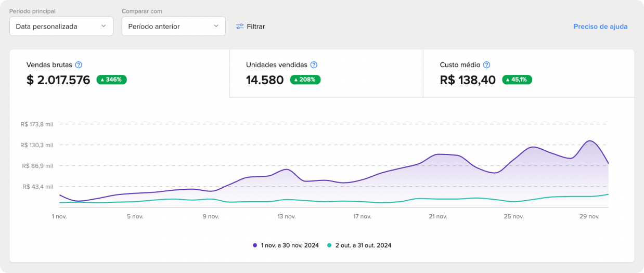Click the Filtrar button label

(x=256, y=27)
